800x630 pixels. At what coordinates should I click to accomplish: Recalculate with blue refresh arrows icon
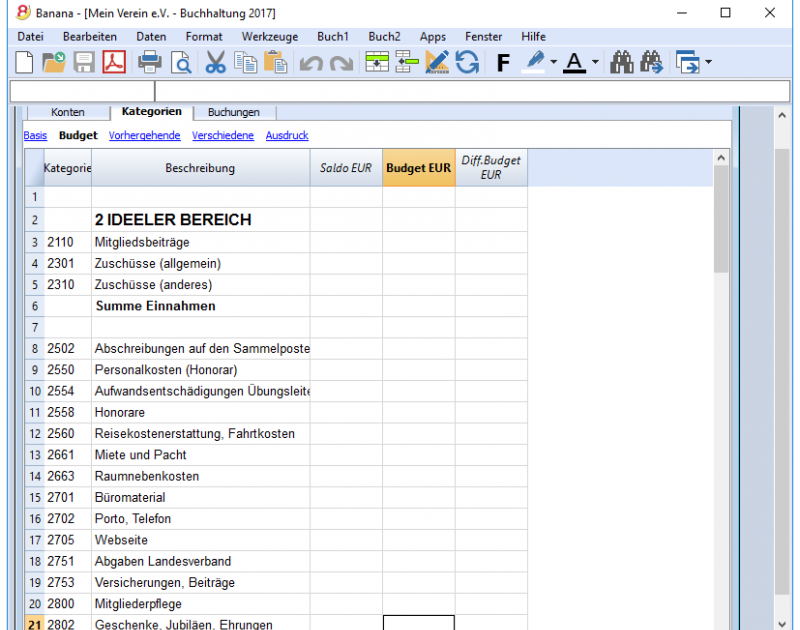(467, 62)
